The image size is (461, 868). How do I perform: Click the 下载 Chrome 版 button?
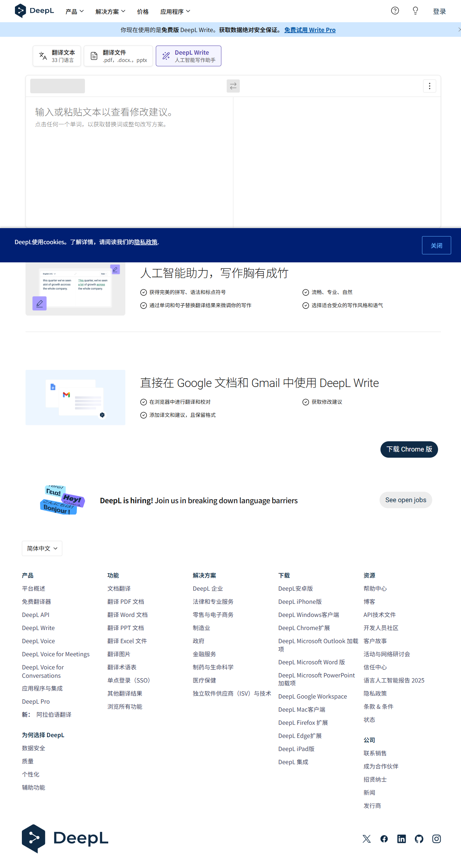(409, 449)
